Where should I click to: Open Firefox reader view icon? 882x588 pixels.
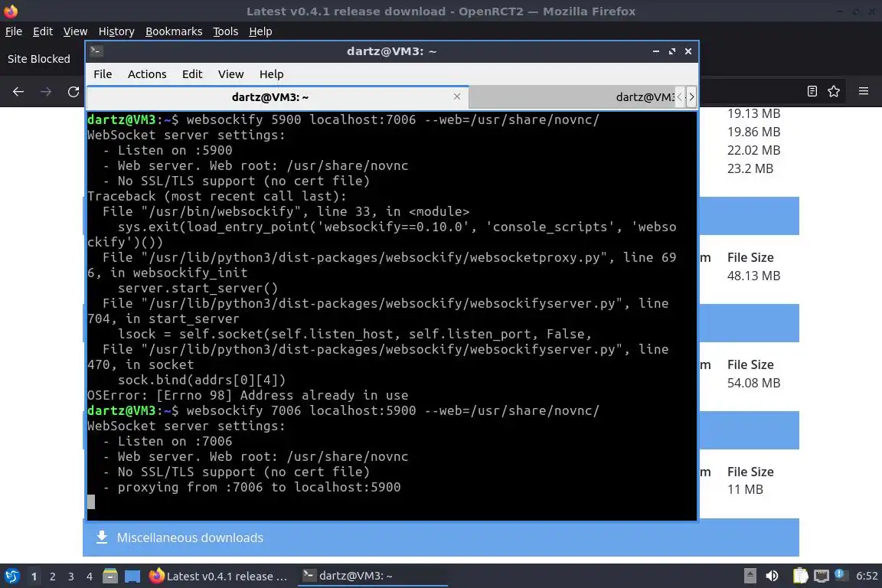pos(812,91)
